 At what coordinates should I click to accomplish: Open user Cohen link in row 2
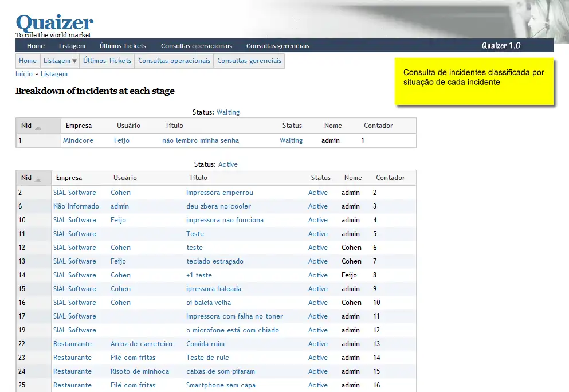tap(120, 193)
